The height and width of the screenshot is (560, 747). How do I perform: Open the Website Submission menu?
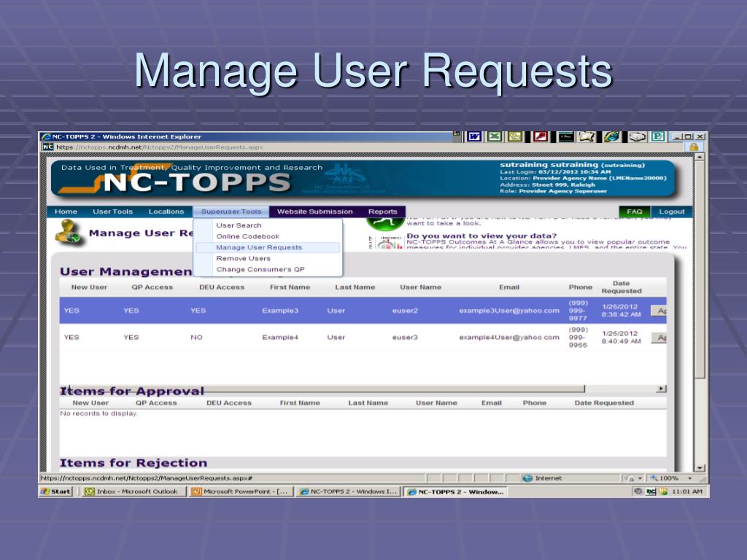tap(315, 211)
